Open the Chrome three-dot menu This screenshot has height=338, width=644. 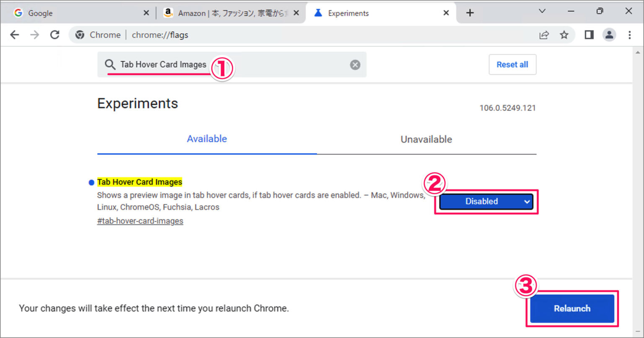pyautogui.click(x=631, y=35)
